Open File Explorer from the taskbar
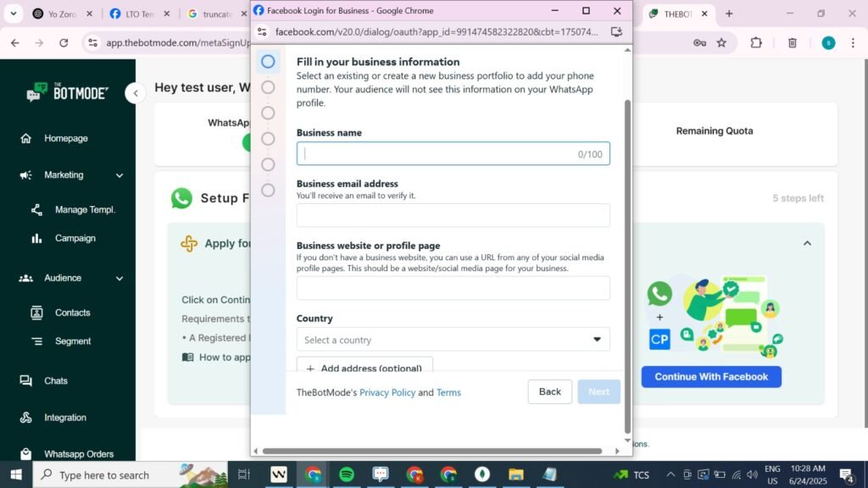The height and width of the screenshot is (488, 868). pyautogui.click(x=516, y=474)
